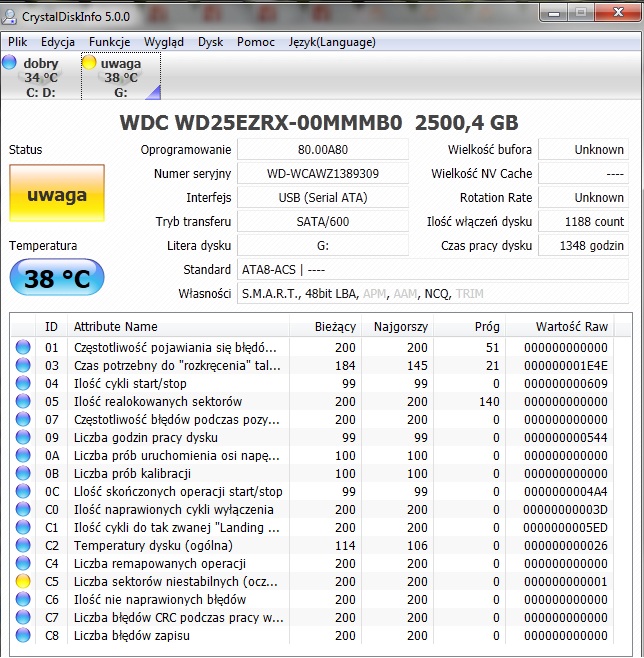Screen dimensions: 644x658
Task: Click the blue status icon for attribute 03
Action: pyautogui.click(x=23, y=366)
